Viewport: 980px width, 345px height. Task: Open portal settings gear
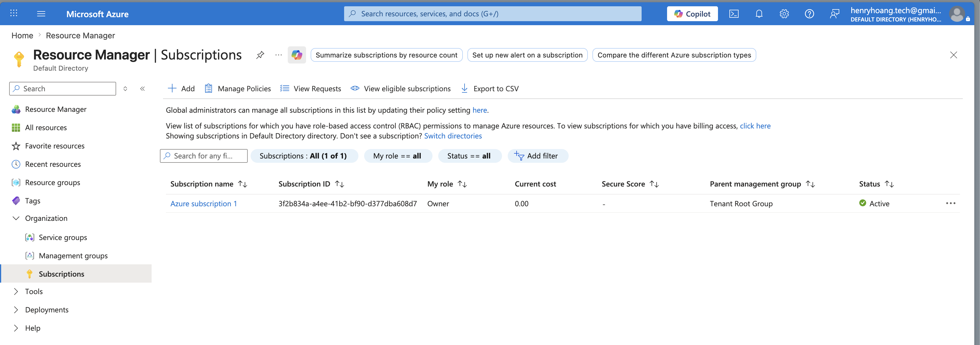(x=784, y=14)
